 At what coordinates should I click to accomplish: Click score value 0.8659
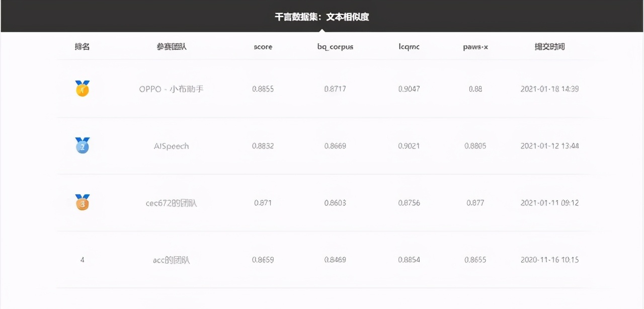[263, 260]
